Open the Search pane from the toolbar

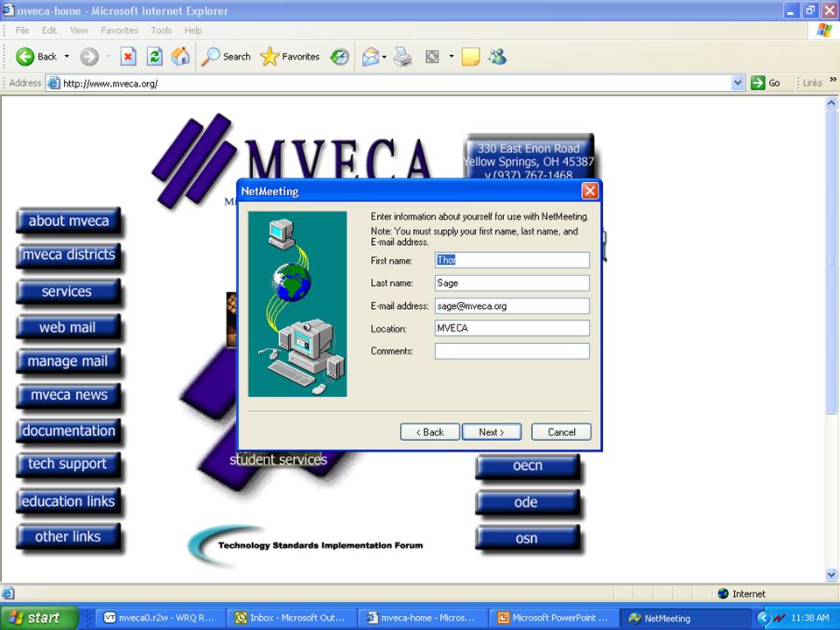[226, 56]
